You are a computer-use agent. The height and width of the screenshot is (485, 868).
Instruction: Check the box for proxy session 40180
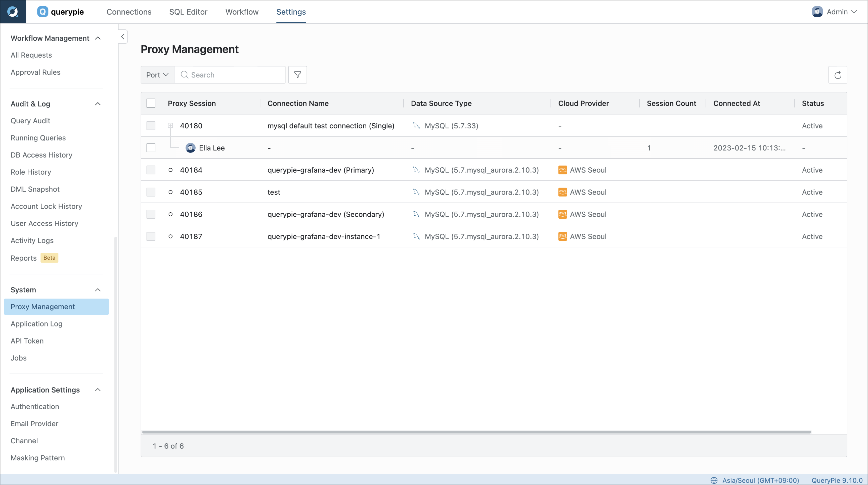pyautogui.click(x=151, y=126)
